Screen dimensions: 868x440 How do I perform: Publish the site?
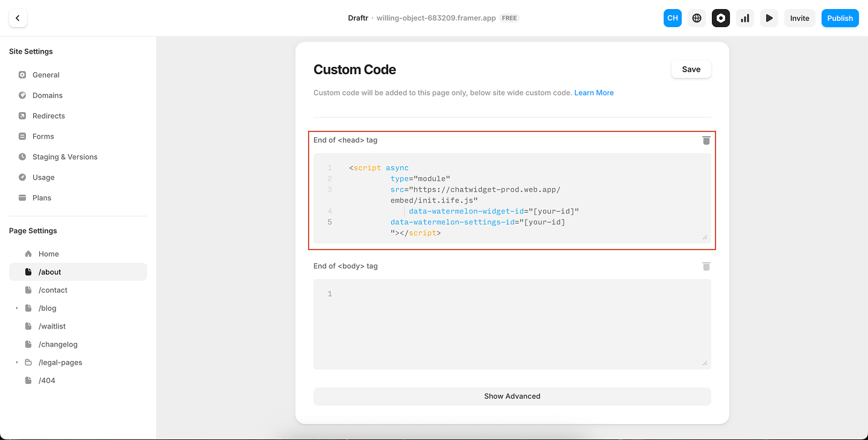tap(840, 18)
